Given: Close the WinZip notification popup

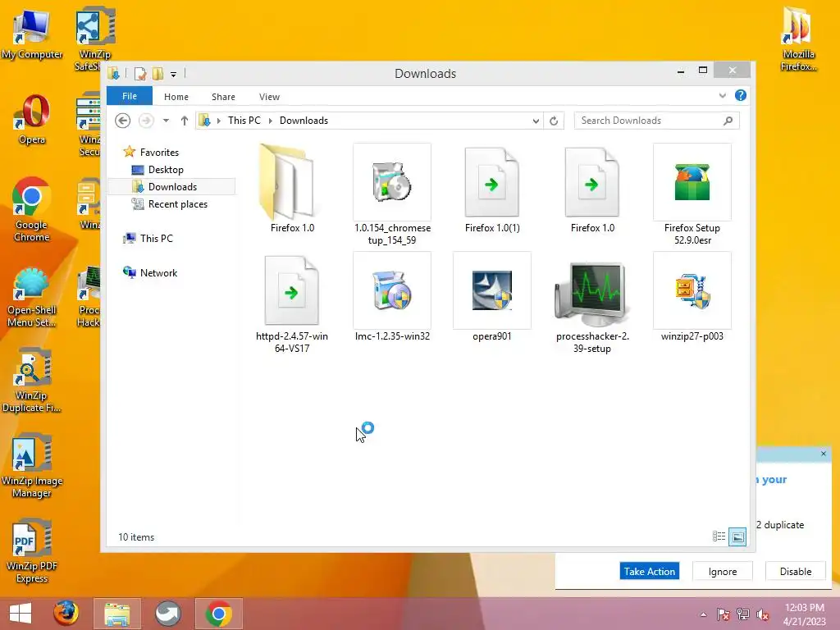Looking at the screenshot, I should [824, 454].
